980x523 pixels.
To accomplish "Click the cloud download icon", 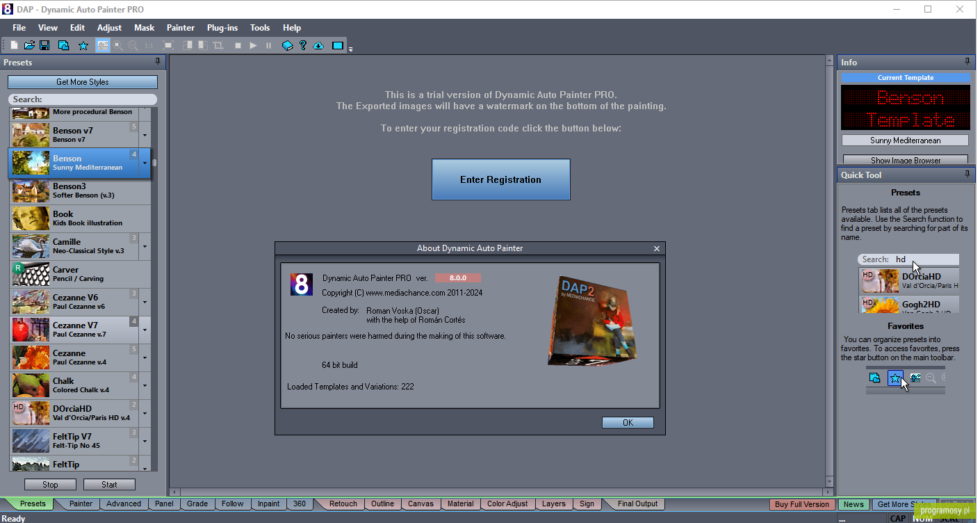I will pyautogui.click(x=318, y=45).
